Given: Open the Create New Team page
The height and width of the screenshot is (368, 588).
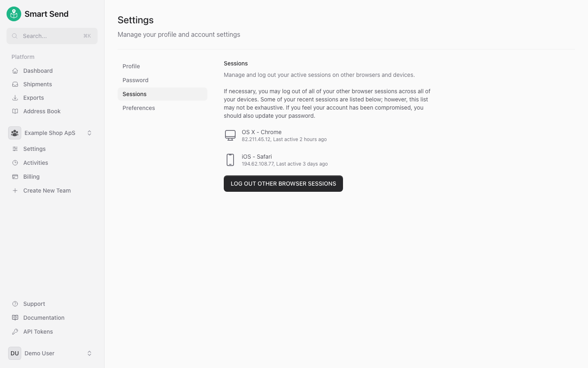Looking at the screenshot, I should coord(47,191).
